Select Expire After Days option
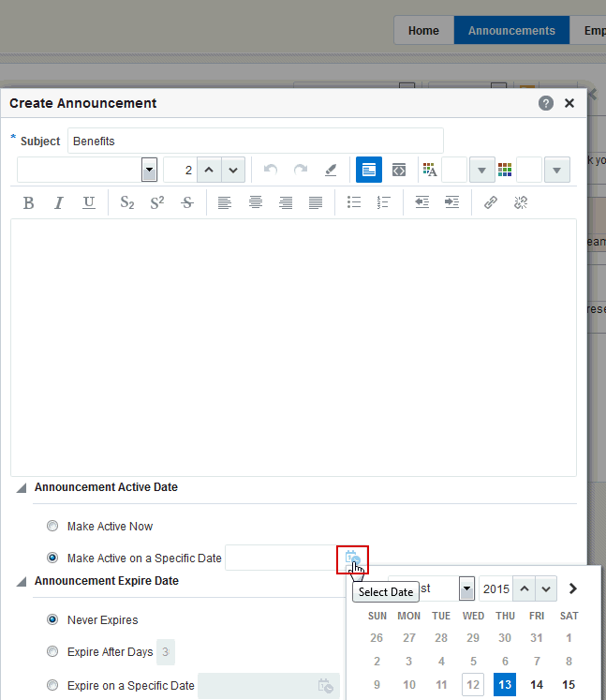 (x=52, y=651)
